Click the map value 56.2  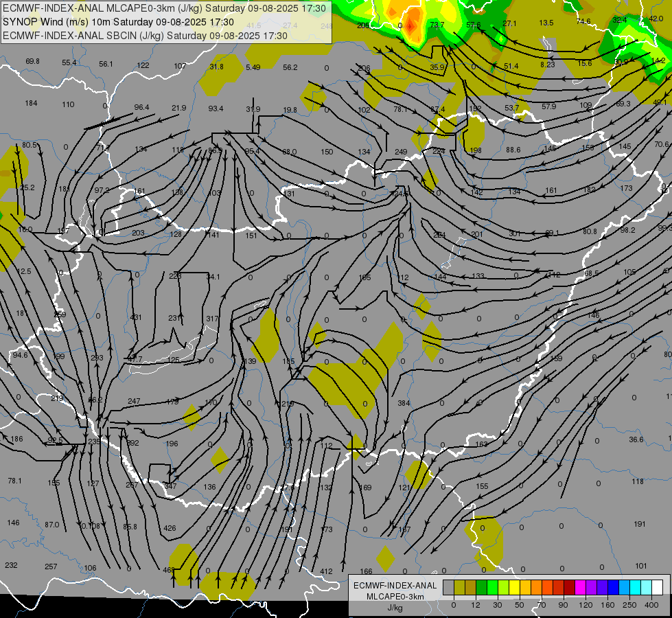point(290,67)
